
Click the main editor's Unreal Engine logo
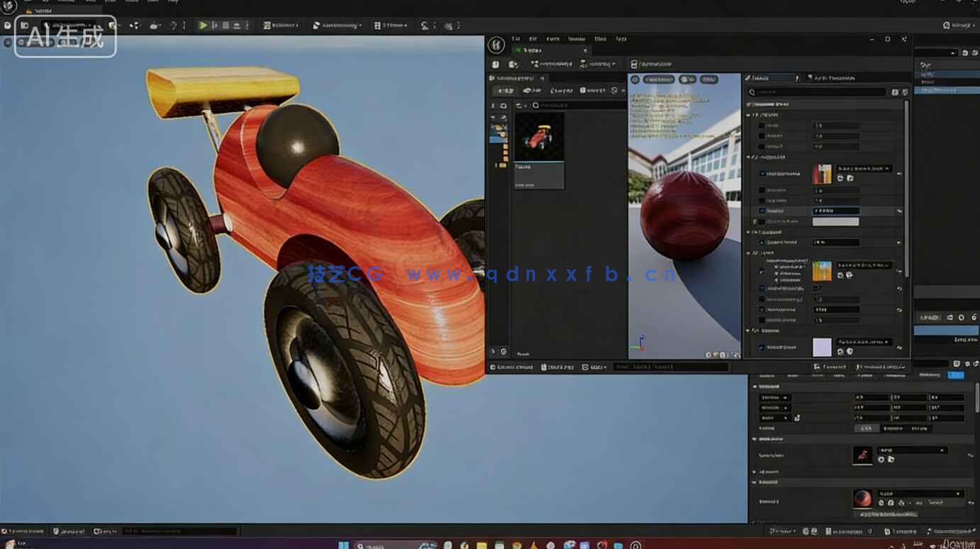[x=9, y=6]
